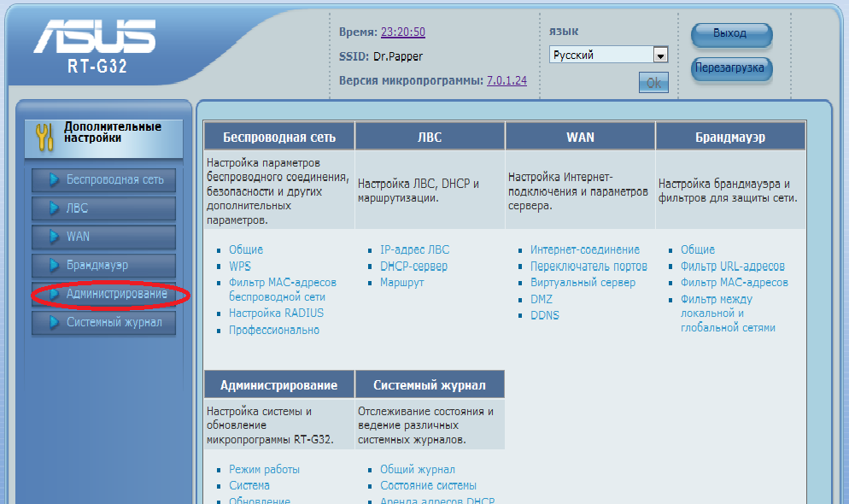The width and height of the screenshot is (849, 504).
Task: Click the time link 23:20:50
Action: coord(403,32)
